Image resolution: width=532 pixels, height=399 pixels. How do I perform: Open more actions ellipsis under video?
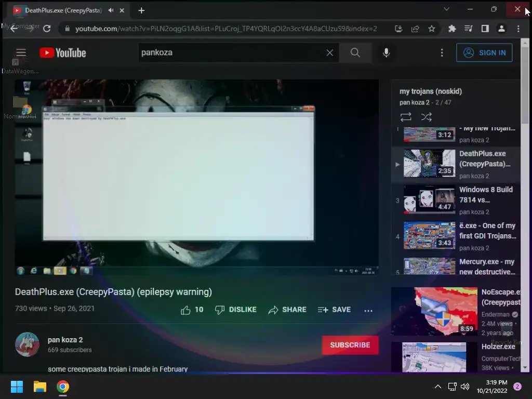[368, 310]
